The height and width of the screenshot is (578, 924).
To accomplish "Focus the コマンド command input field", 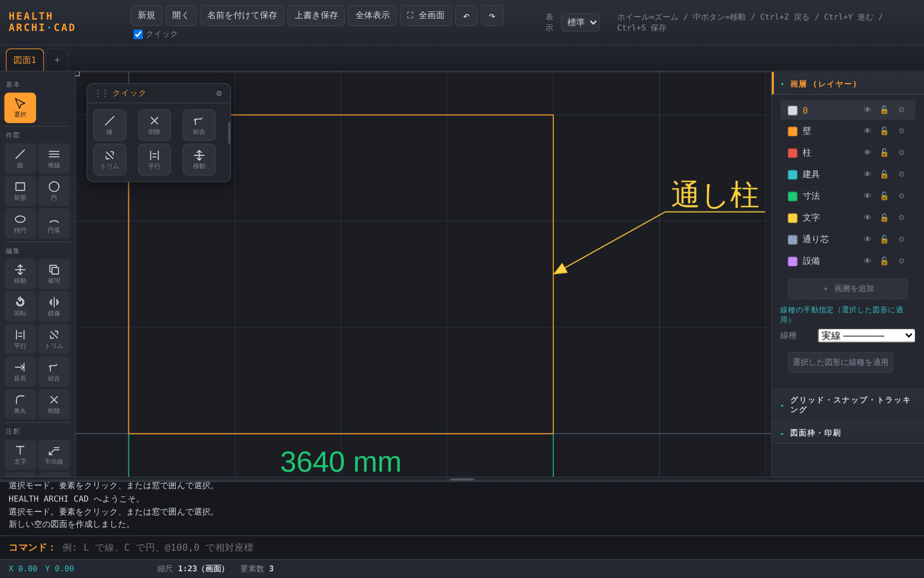I will click(490, 548).
